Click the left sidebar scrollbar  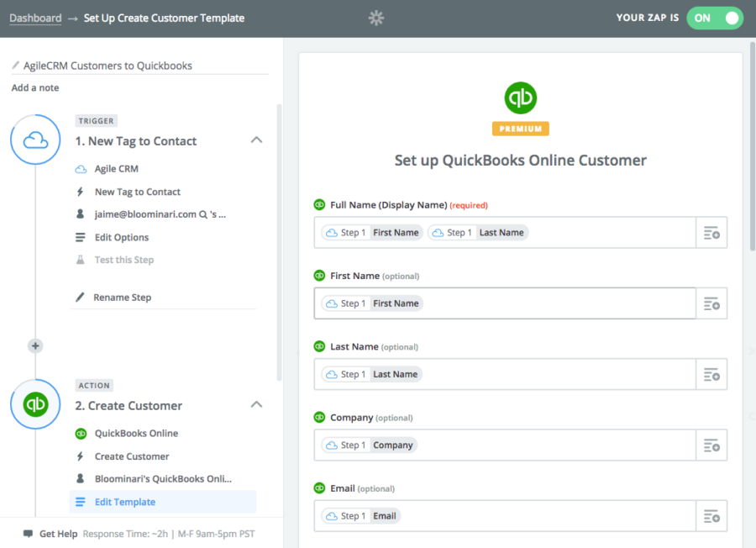point(279,243)
